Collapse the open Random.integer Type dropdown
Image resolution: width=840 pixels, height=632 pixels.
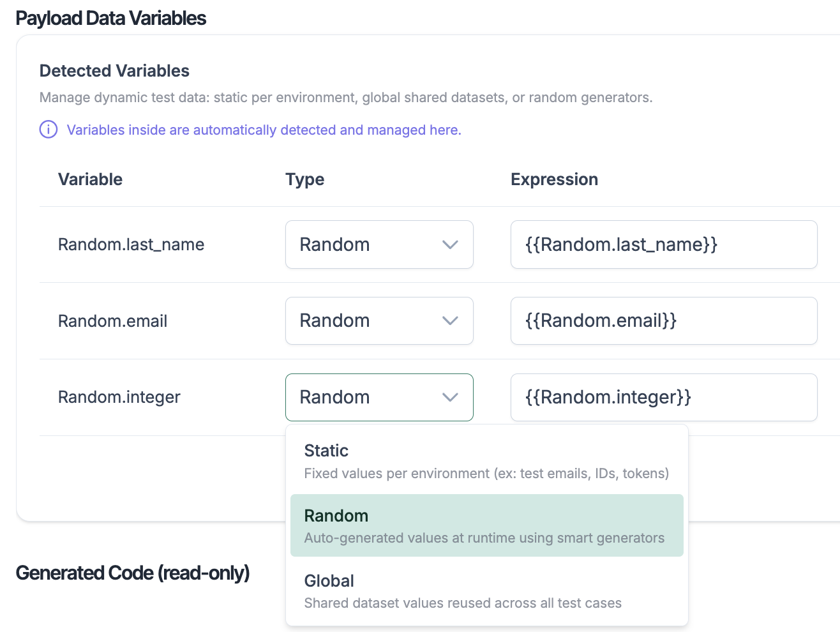[x=379, y=397]
